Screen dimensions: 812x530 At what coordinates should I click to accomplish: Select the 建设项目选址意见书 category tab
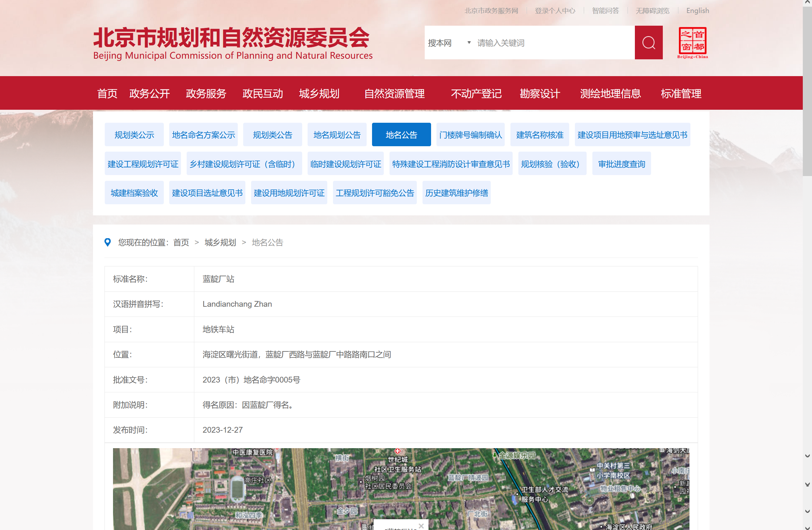click(207, 193)
